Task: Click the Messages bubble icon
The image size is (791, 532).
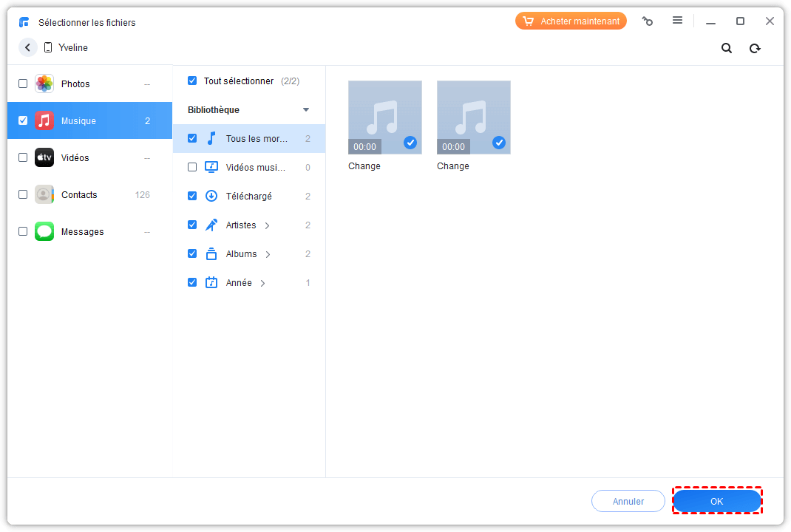Action: tap(44, 231)
